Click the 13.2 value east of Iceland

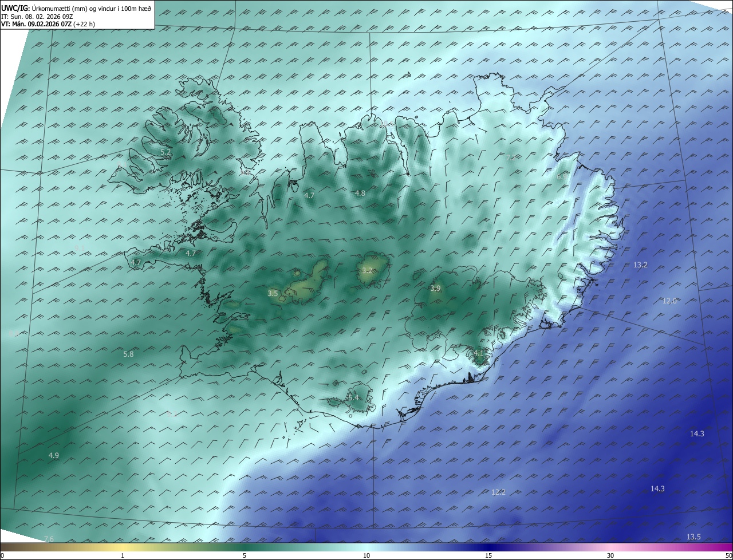[640, 265]
